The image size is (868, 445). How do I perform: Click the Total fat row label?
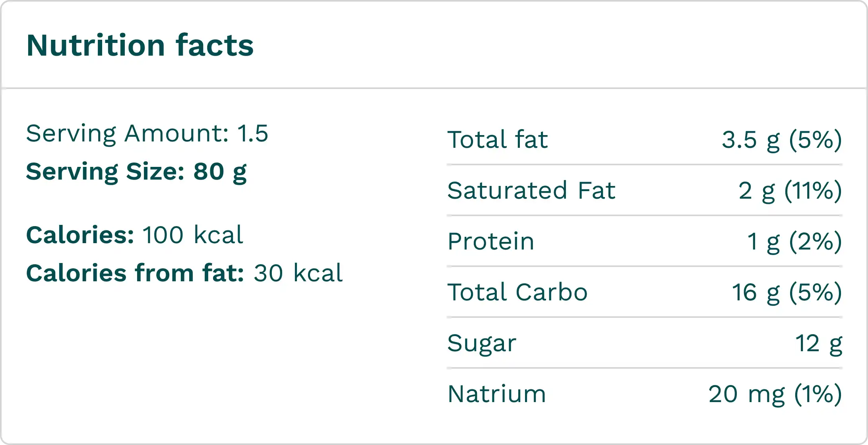point(498,139)
